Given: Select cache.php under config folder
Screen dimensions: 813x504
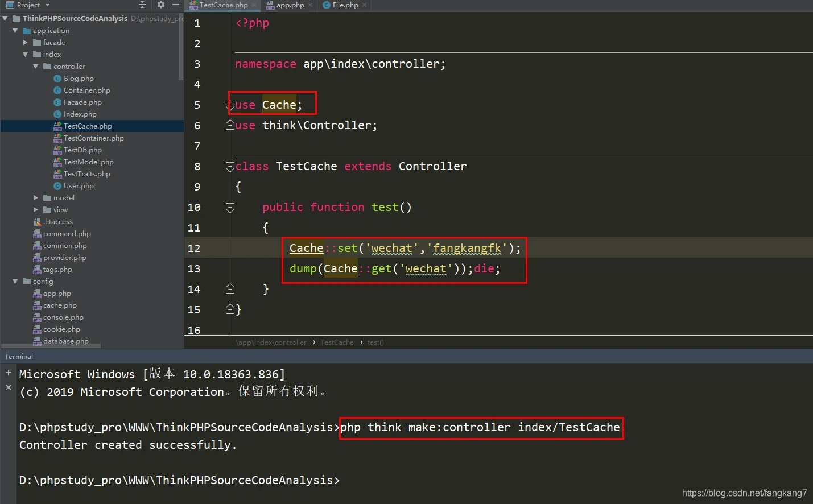Looking at the screenshot, I should point(60,305).
